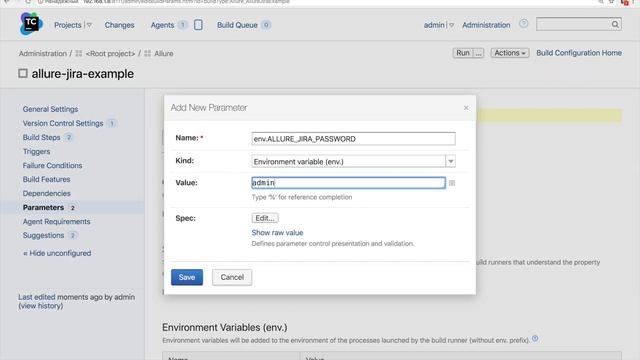Click Show raw value link
Screen dimensions: 640x360
point(277,233)
